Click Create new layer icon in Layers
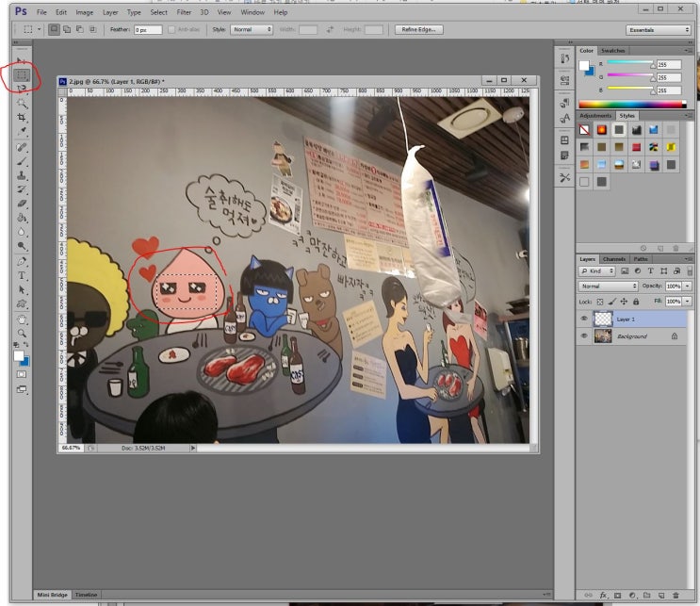Viewport: 700px width, 606px height. (661, 596)
